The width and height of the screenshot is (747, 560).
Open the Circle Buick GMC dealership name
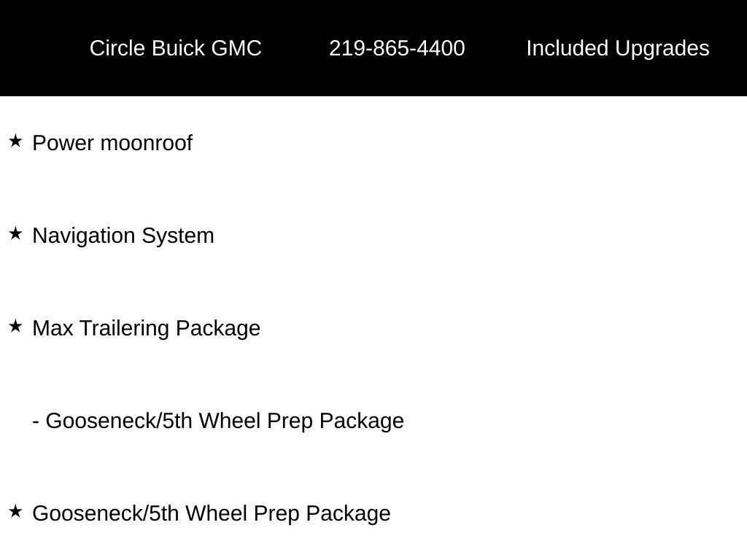[x=176, y=48]
